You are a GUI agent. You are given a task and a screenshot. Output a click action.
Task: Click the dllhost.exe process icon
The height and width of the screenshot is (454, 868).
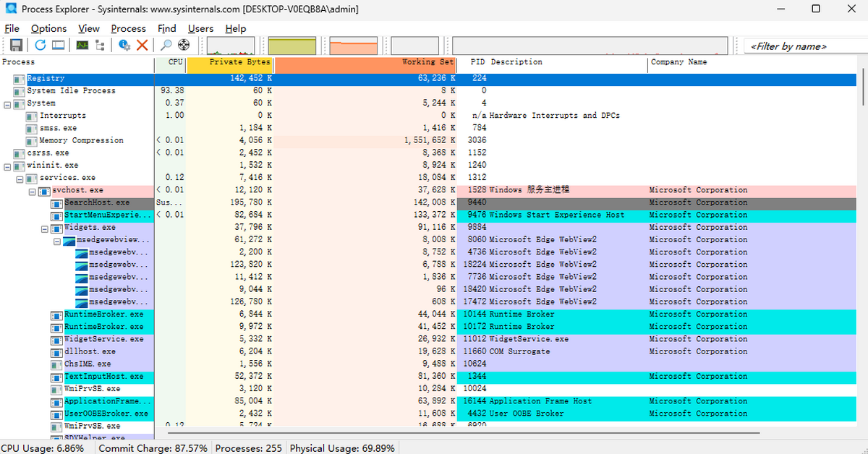pos(56,352)
